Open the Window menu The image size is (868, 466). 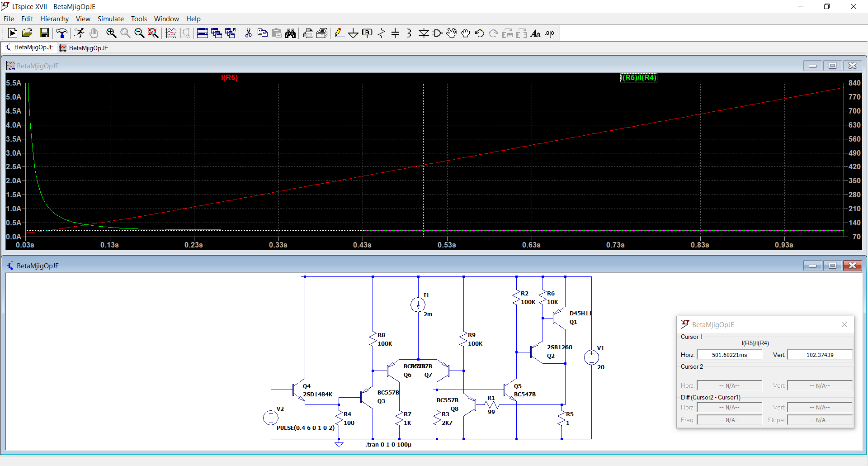point(166,19)
